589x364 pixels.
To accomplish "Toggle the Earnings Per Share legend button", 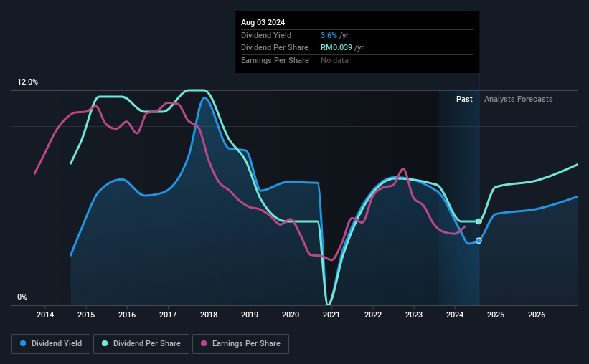I will (x=240, y=344).
